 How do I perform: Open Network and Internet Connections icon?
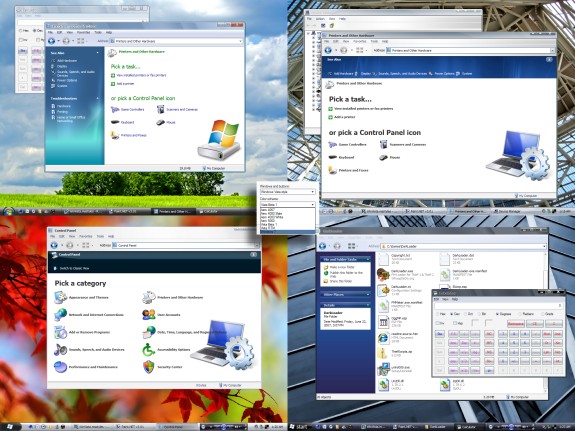pos(61,314)
